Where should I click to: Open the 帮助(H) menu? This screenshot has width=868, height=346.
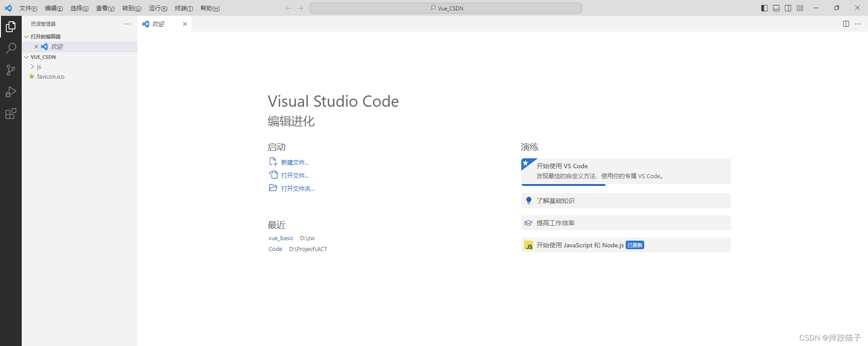point(210,8)
